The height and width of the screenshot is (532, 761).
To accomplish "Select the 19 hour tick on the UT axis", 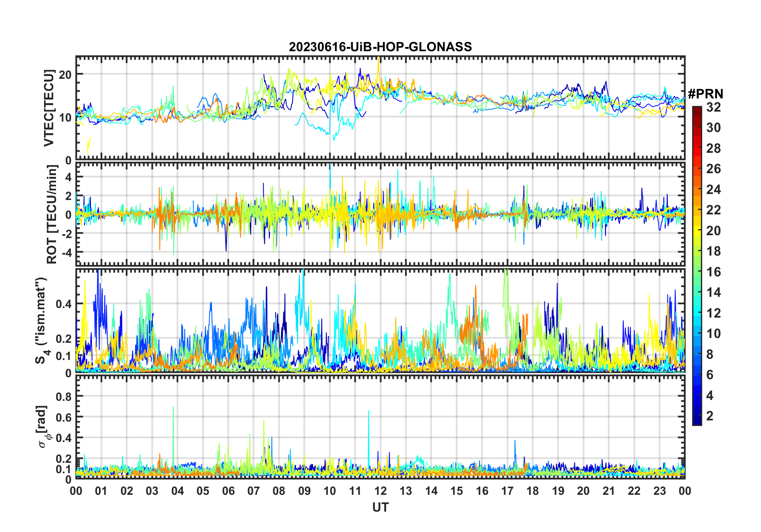I will tap(558, 491).
